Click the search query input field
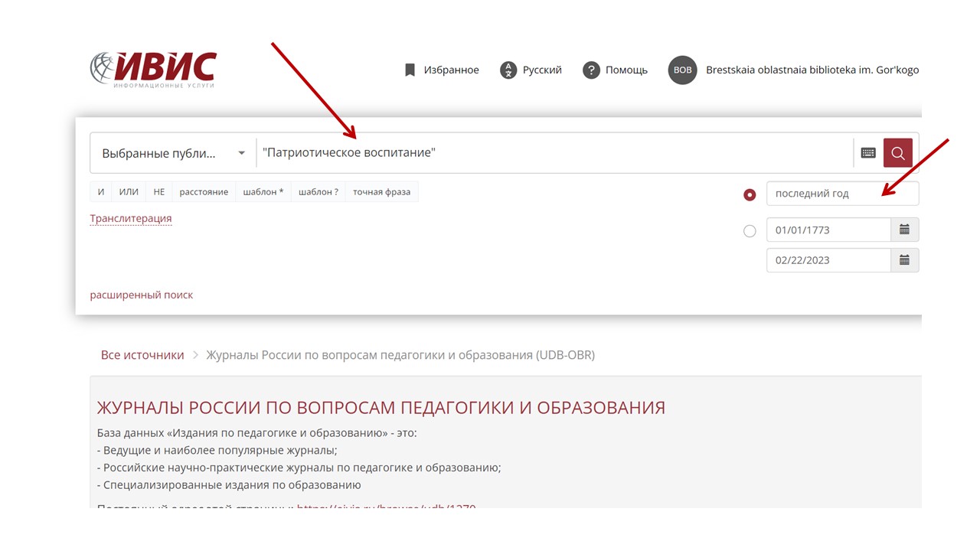The height and width of the screenshot is (551, 980). coord(551,153)
